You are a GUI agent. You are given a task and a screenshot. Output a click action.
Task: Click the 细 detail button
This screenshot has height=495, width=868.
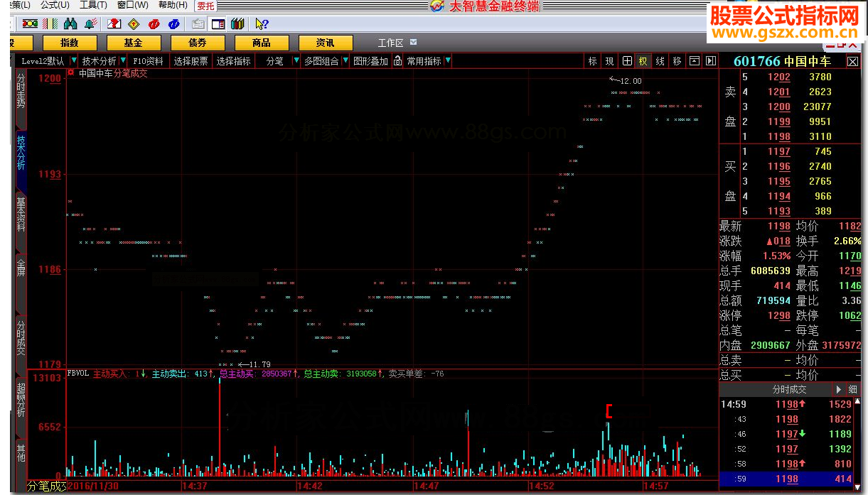(852, 389)
